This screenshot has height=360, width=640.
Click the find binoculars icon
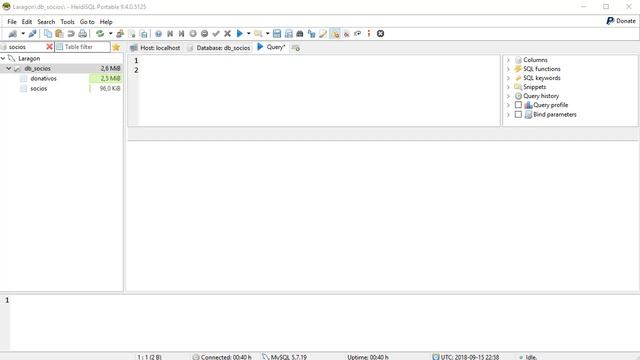[300, 34]
